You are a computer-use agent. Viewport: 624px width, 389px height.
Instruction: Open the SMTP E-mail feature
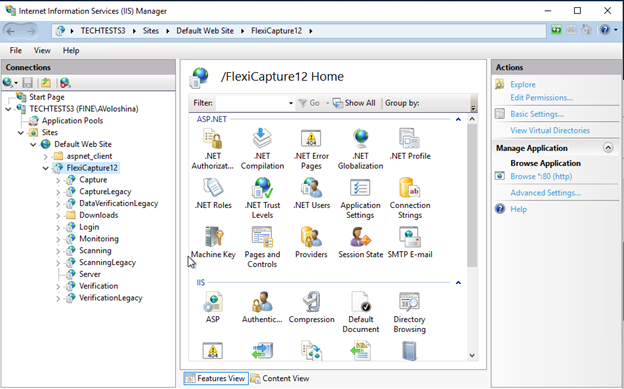tap(410, 242)
